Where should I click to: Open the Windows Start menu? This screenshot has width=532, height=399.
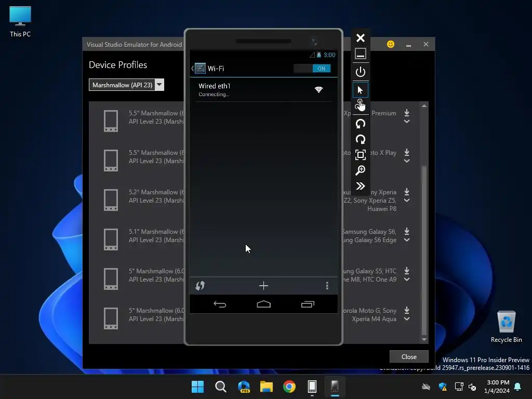coord(197,387)
